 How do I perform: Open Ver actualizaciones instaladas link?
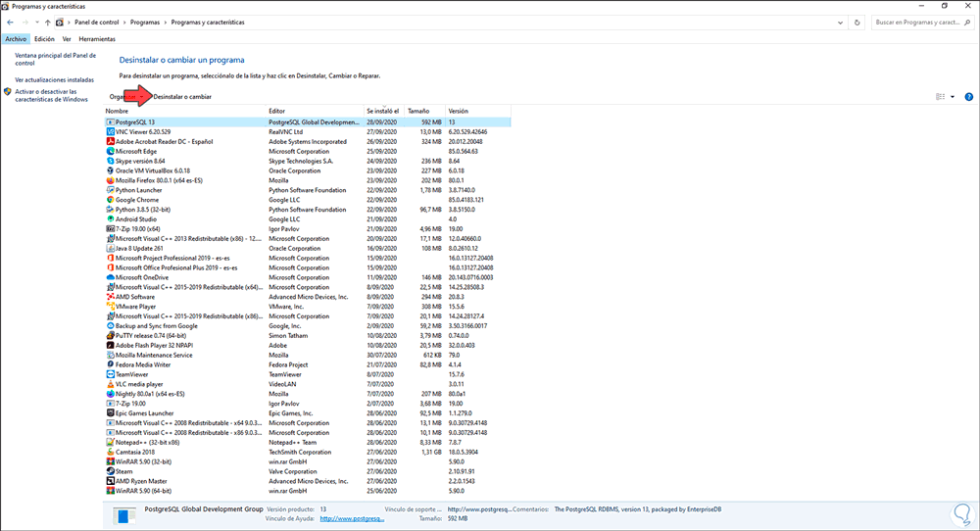(54, 80)
